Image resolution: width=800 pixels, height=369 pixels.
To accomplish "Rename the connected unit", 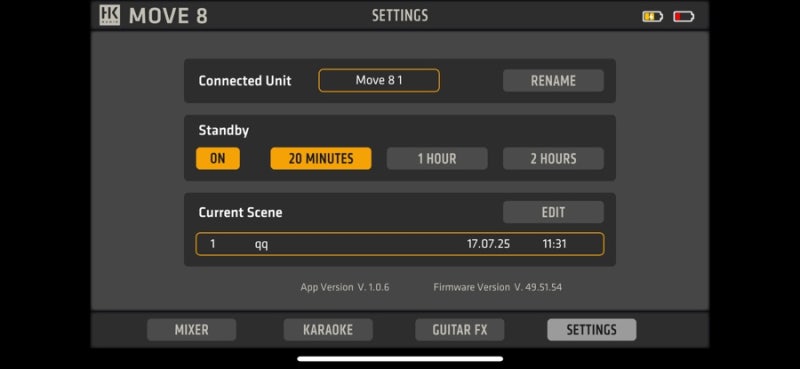I will [x=553, y=81].
